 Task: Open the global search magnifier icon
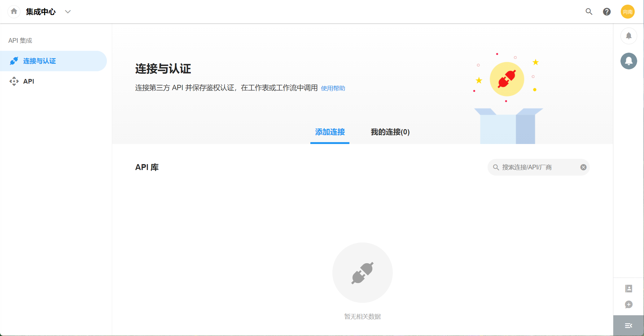589,12
